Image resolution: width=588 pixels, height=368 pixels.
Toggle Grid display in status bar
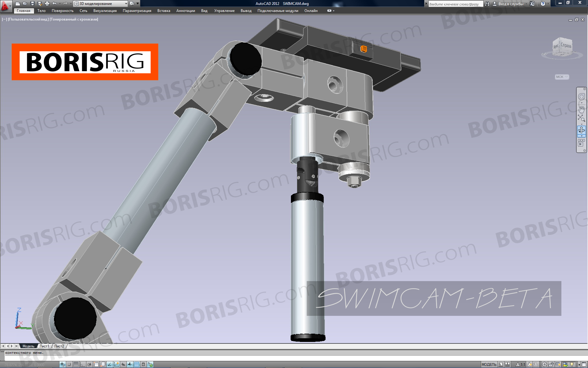[76, 364]
